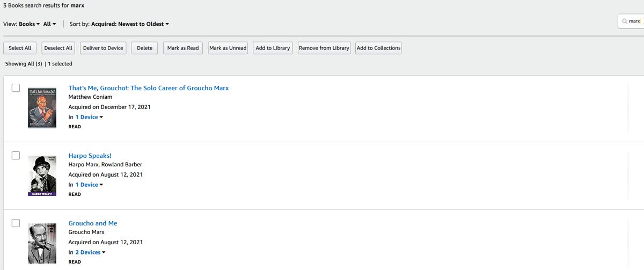Screen dimensions: 644x270
Task: Expand the All filter dropdown
Action: click(50, 24)
